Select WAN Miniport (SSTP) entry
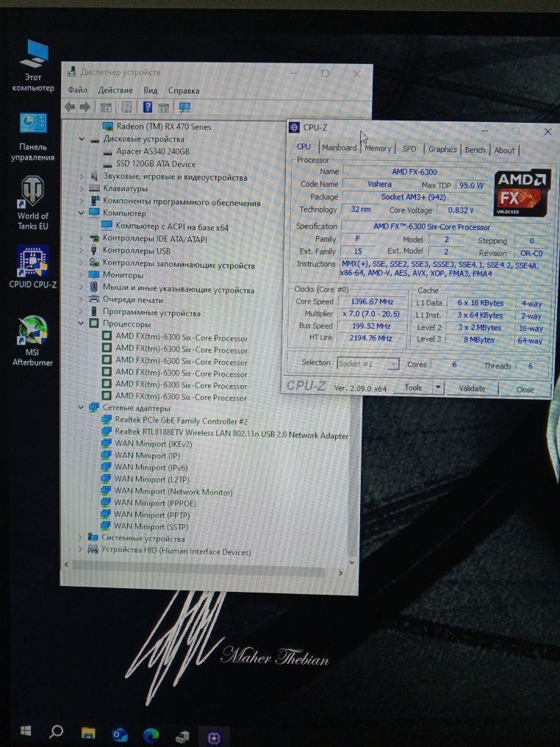 (x=151, y=526)
